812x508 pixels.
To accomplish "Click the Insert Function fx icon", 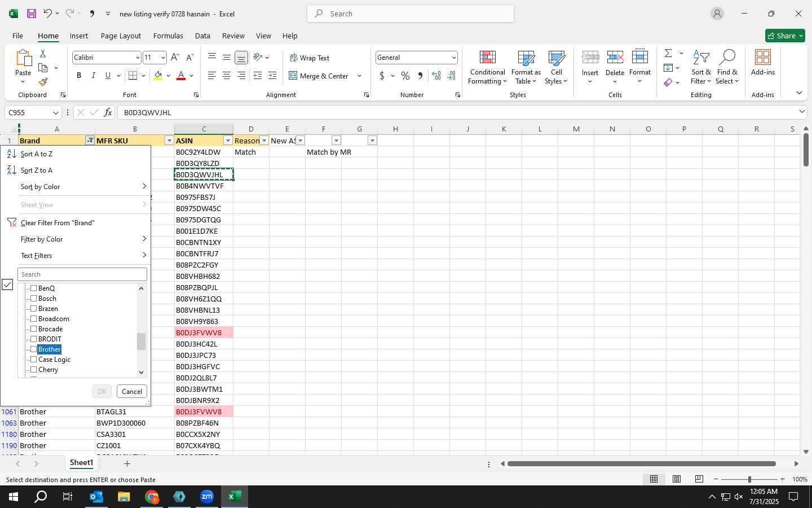I will 108,112.
